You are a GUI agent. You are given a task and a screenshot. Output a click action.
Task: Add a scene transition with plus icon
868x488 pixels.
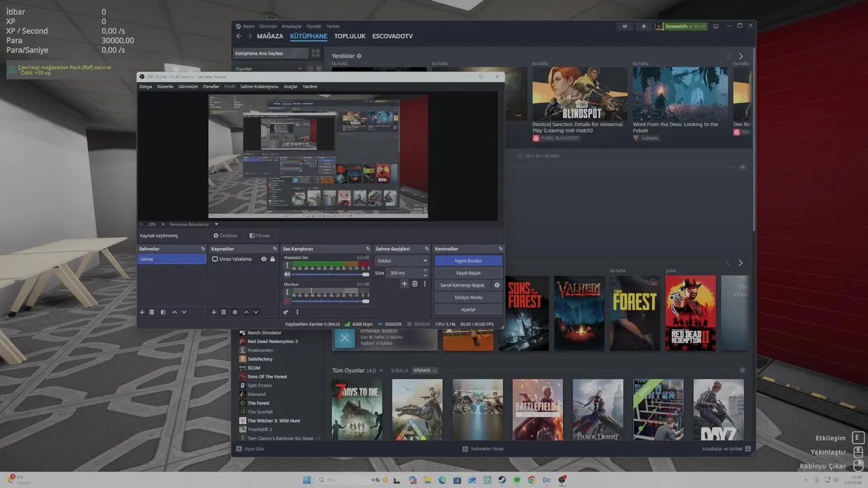404,284
